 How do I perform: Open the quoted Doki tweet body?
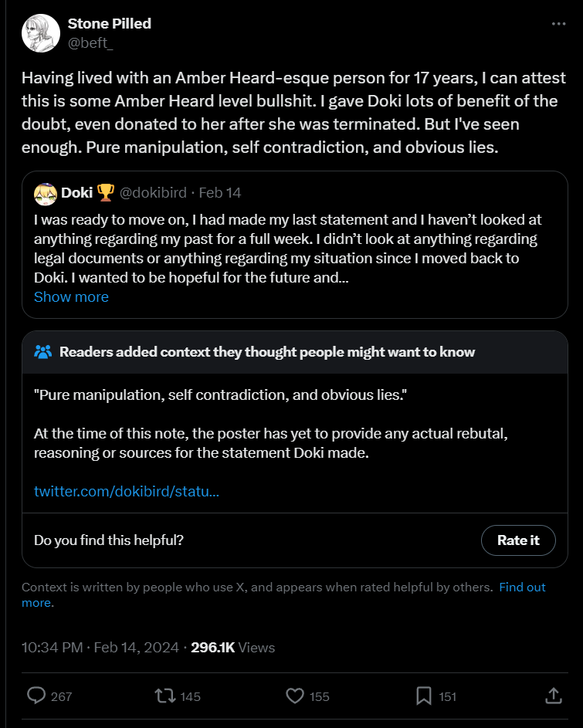[x=288, y=249]
